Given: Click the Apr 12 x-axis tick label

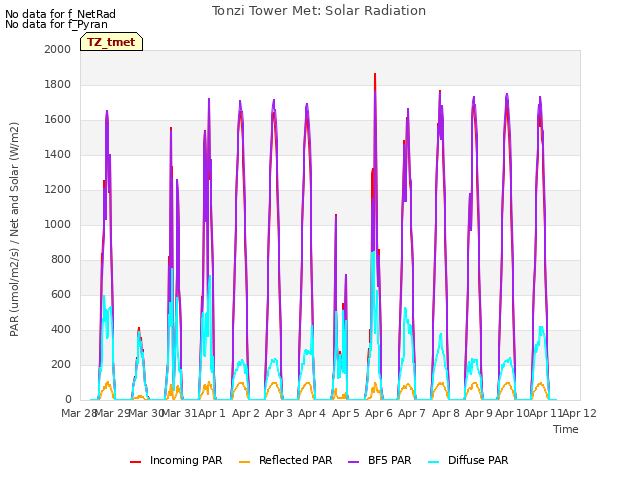Looking at the screenshot, I should coord(580,413).
